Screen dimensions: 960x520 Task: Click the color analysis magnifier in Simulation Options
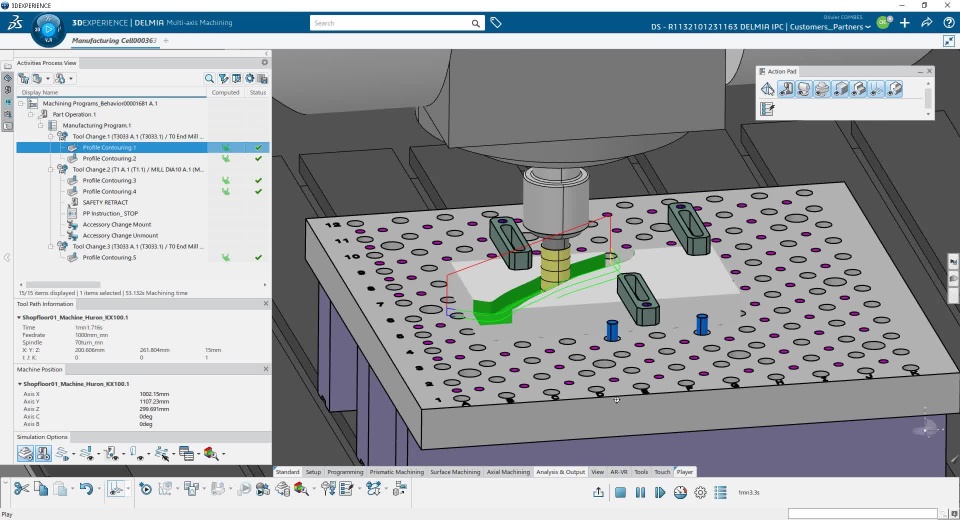tap(211, 454)
